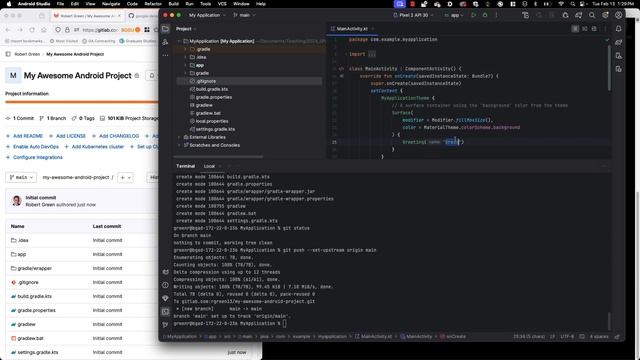Open Wi-Fi status in macOS menu bar
640x360 pixels.
[561, 4]
